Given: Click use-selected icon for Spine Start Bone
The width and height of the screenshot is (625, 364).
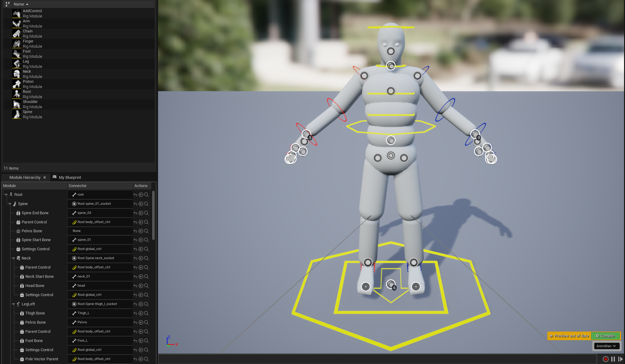Looking at the screenshot, I should [141, 240].
